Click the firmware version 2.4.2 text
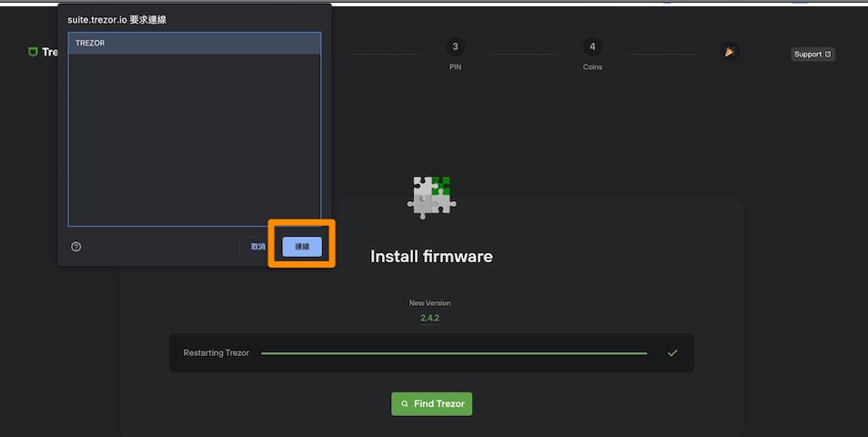The height and width of the screenshot is (437, 868). [429, 318]
